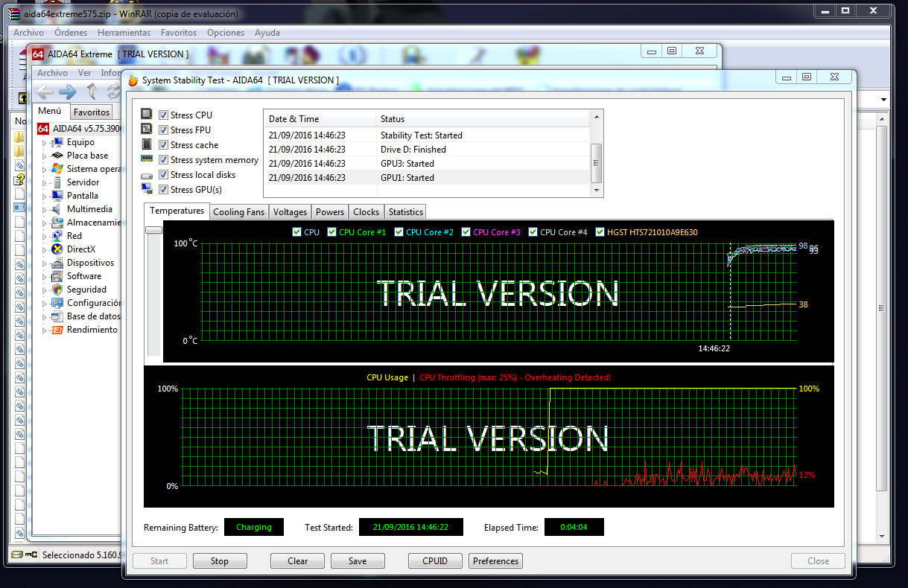Screen dimensions: 908x588
Task: Open the Herramientas menu in WinRAR
Action: tap(124, 33)
